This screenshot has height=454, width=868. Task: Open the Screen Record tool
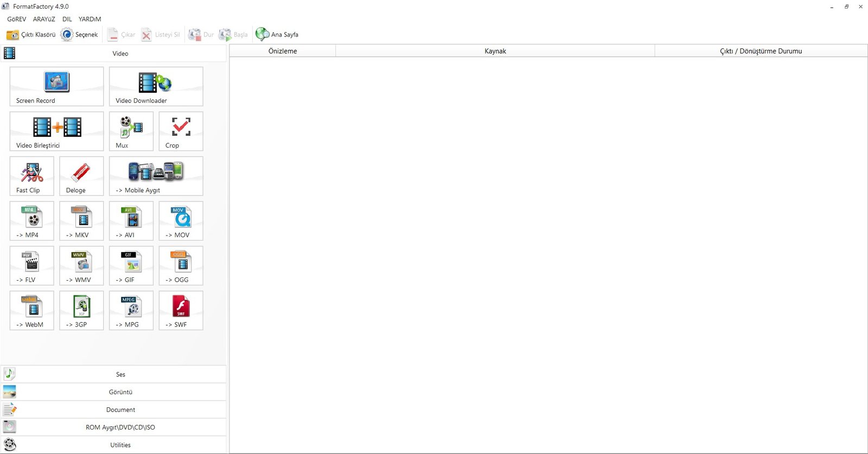[56, 86]
